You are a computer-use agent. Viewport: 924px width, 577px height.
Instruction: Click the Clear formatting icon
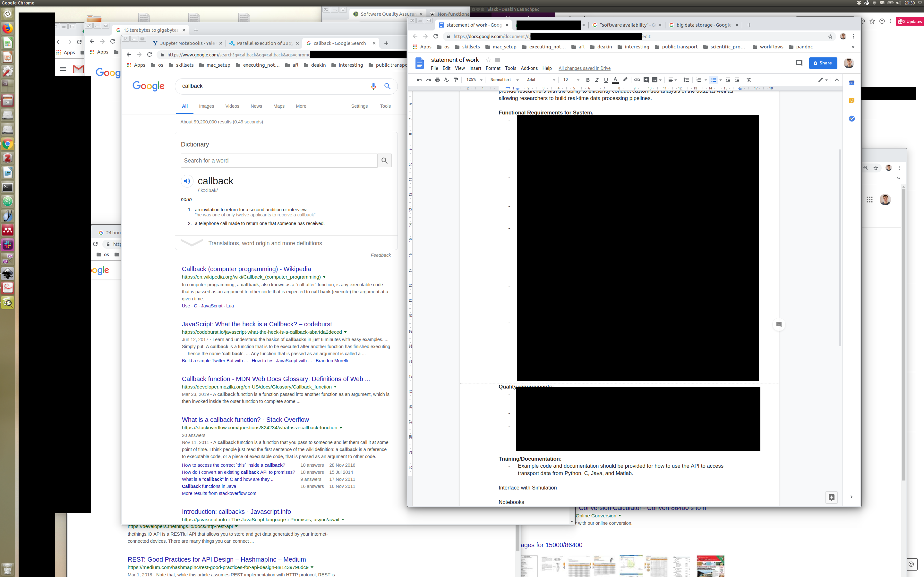[749, 80]
